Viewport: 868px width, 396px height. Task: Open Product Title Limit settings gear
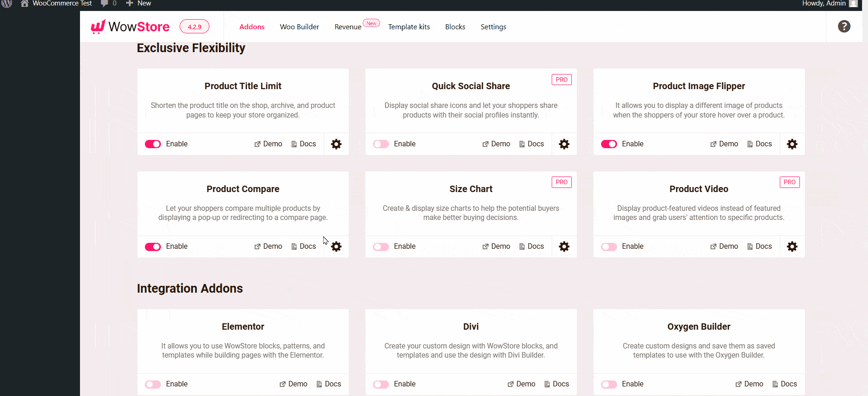click(336, 144)
